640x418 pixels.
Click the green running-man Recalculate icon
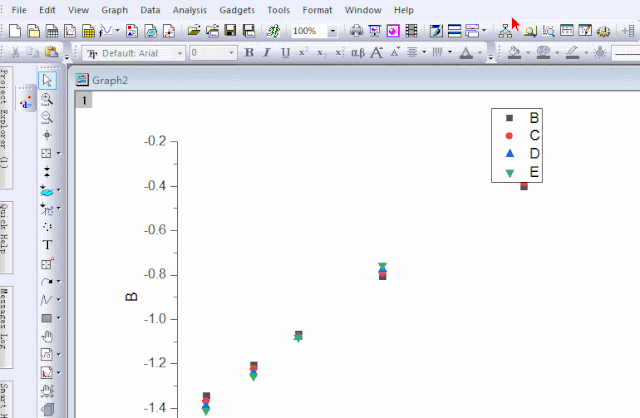(x=272, y=31)
